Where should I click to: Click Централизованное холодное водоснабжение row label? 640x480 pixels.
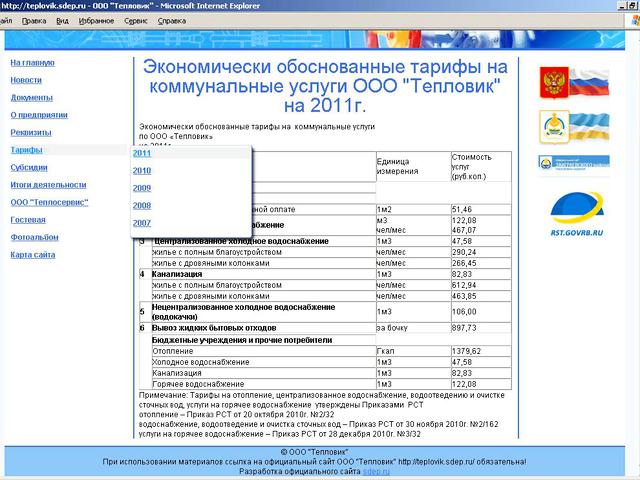[241, 241]
